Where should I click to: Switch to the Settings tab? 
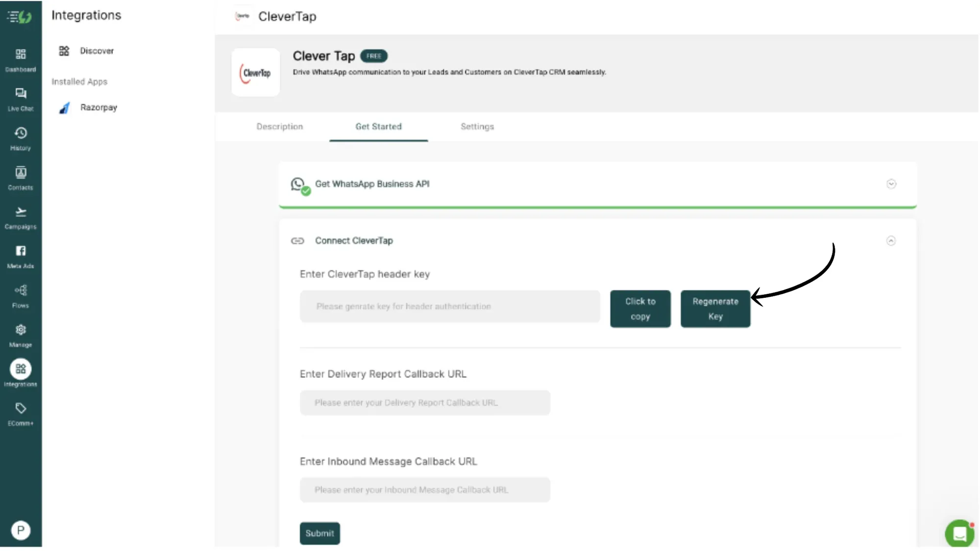[x=477, y=127]
